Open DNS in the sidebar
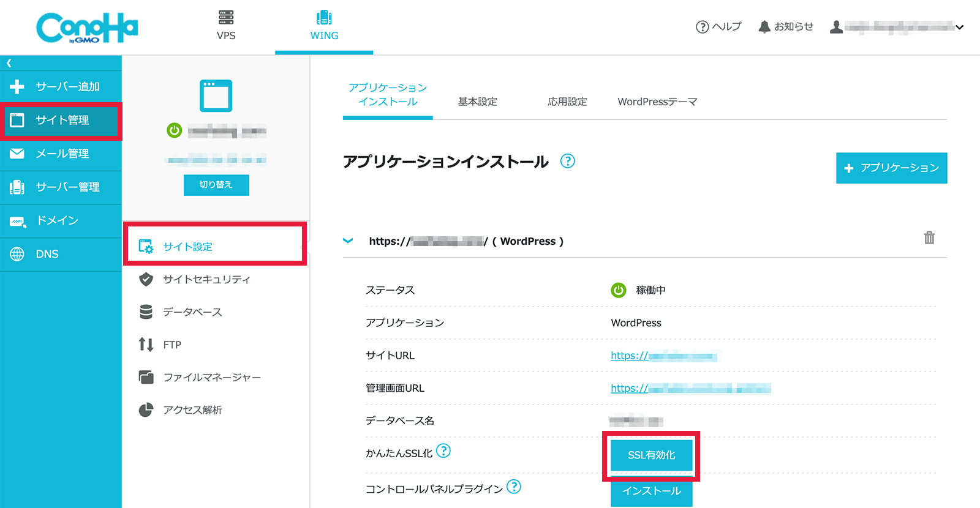Screen dimensions: 980x508 (x=61, y=254)
